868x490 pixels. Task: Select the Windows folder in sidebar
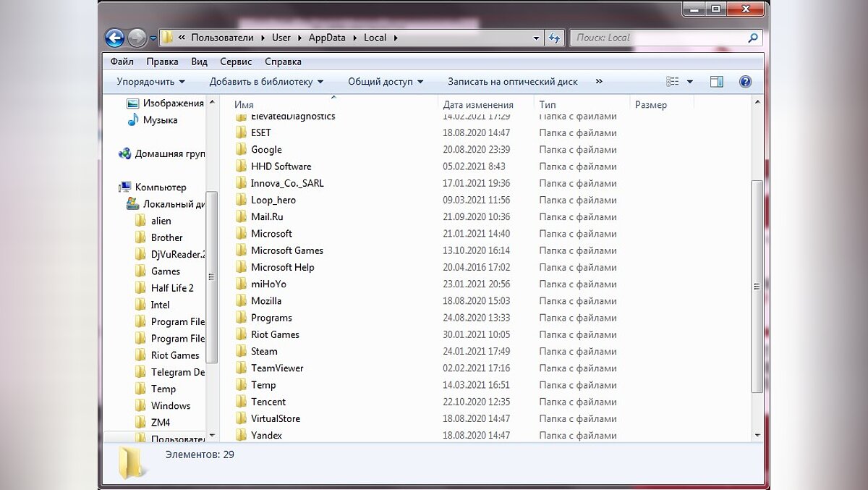pos(170,405)
